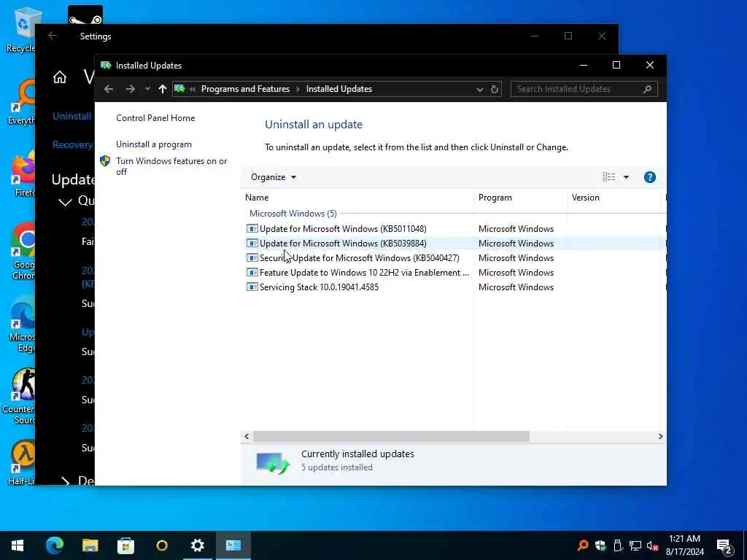Open Microsoft Store from taskbar

coord(125,545)
